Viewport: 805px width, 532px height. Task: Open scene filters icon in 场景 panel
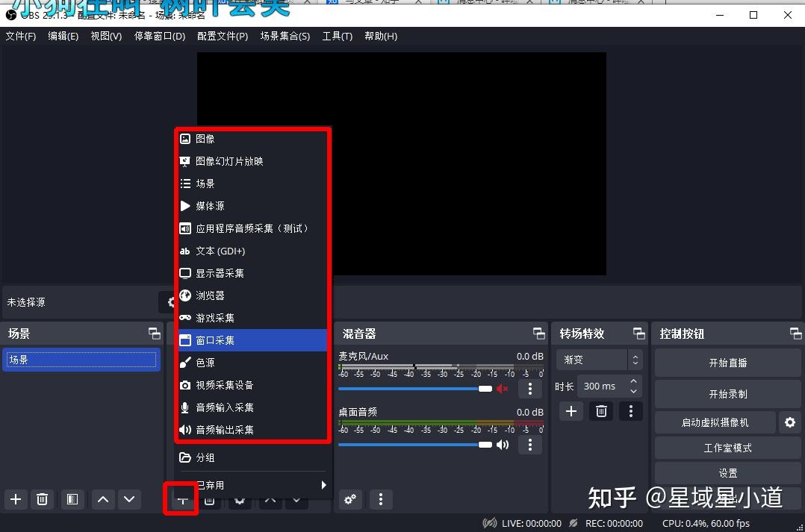click(x=72, y=499)
